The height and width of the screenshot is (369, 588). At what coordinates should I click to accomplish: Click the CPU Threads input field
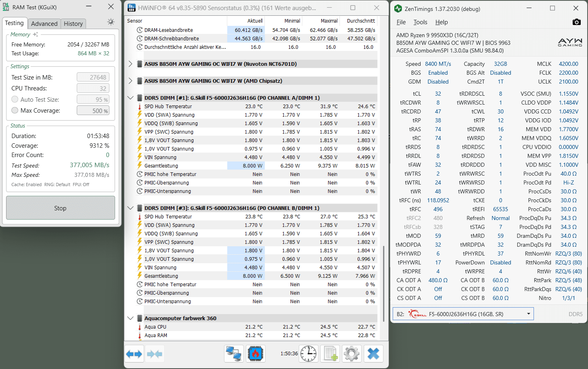pyautogui.click(x=93, y=88)
